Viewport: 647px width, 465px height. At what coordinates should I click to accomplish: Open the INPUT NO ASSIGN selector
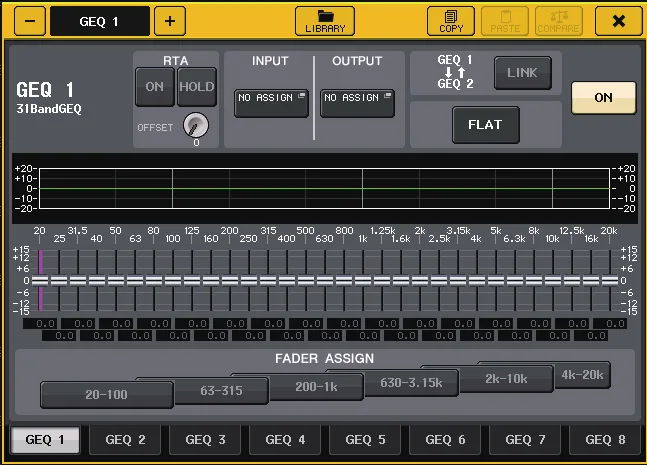pos(271,103)
